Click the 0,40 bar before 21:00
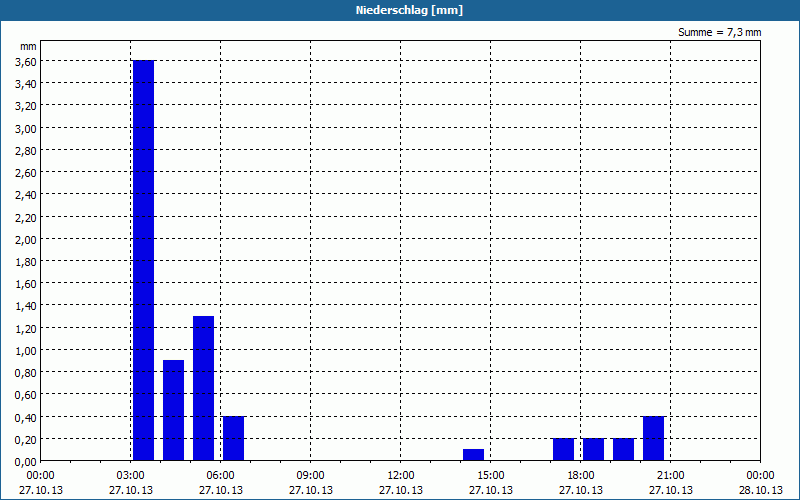This screenshot has height=500, width=800. pyautogui.click(x=654, y=438)
